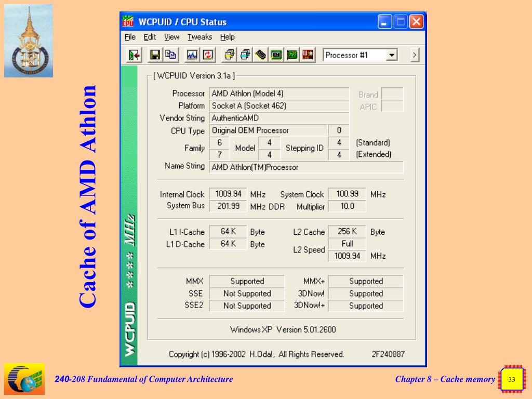
Task: Click the L2 Speed 1009.94 MHz value
Action: click(x=347, y=256)
